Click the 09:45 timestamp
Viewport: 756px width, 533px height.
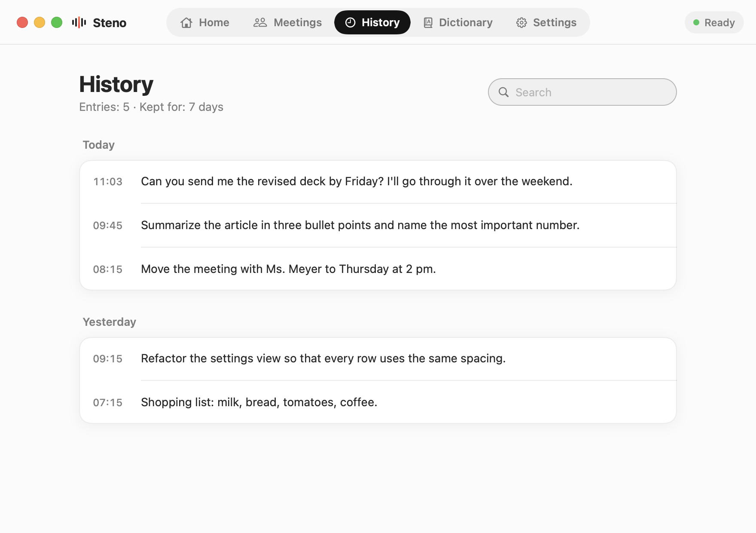click(108, 225)
